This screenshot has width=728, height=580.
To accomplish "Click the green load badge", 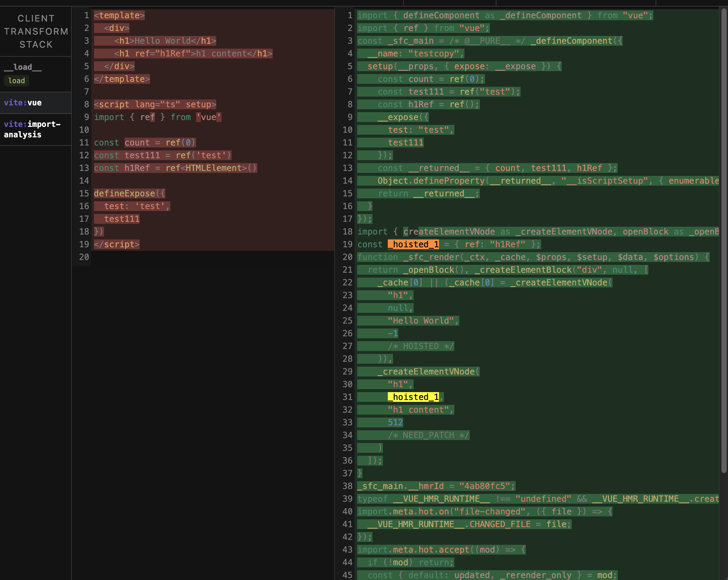I will click(x=17, y=81).
